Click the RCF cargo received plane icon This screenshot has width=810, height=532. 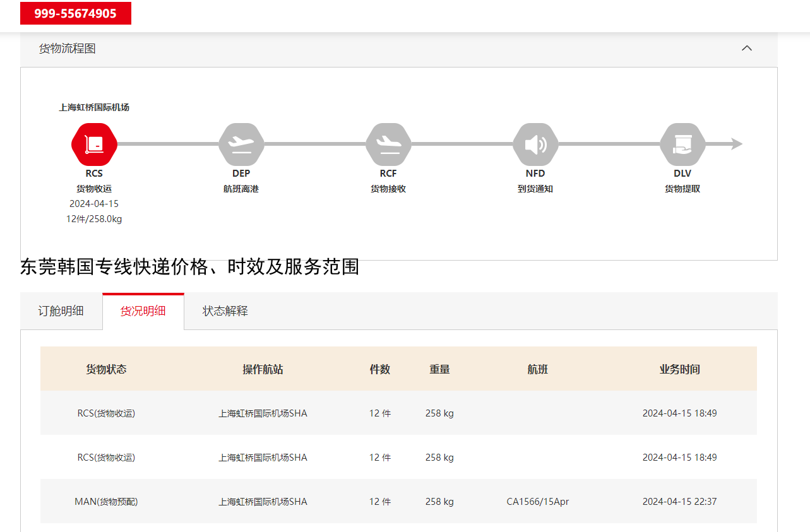click(x=388, y=145)
